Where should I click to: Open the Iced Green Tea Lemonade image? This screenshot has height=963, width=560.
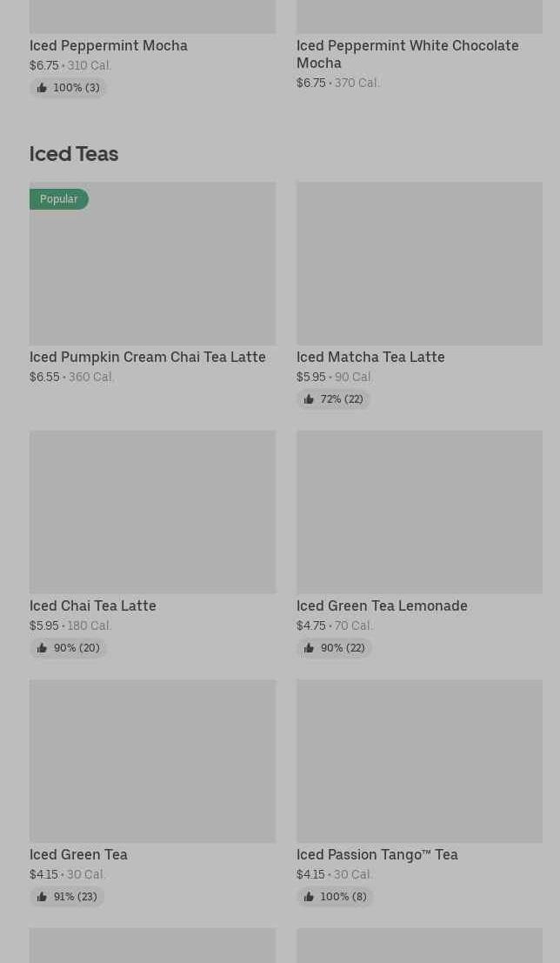click(x=419, y=512)
